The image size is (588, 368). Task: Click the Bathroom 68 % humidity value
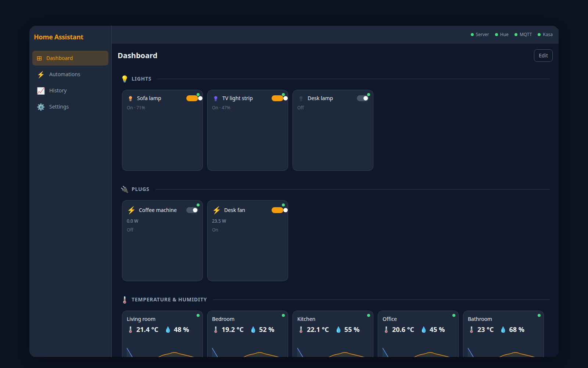(517, 330)
